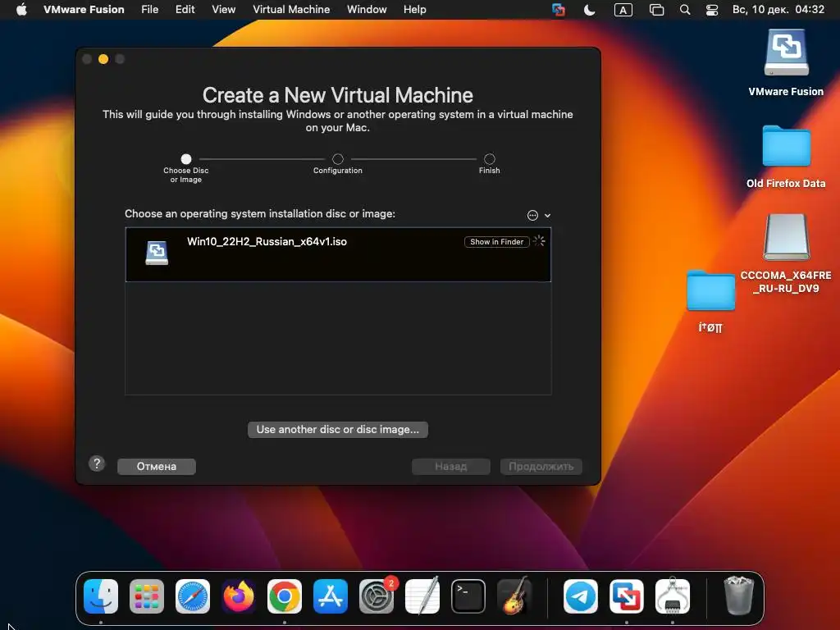
Task: Launch Safari from the Dock
Action: tap(193, 596)
